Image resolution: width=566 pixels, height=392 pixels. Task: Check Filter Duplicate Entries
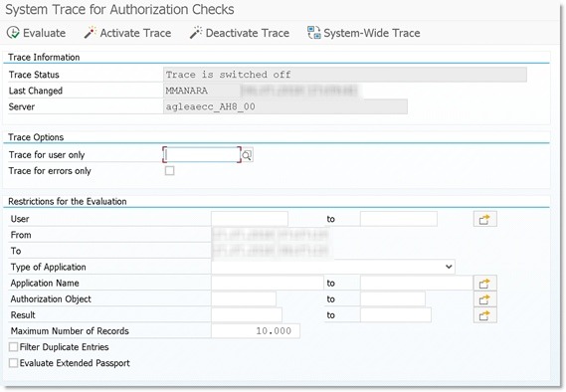pyautogui.click(x=13, y=347)
